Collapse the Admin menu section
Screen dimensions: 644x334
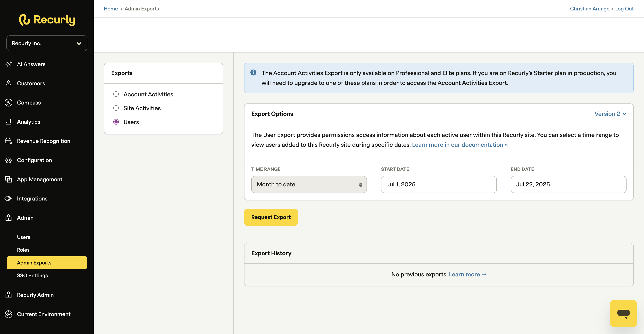[25, 218]
